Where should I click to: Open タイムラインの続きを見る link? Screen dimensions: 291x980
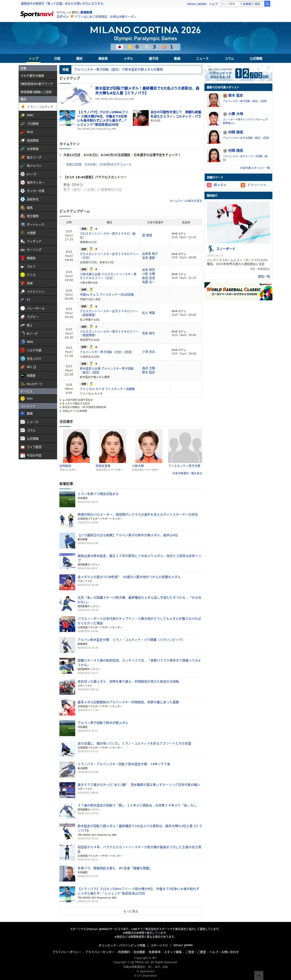pyautogui.click(x=186, y=201)
